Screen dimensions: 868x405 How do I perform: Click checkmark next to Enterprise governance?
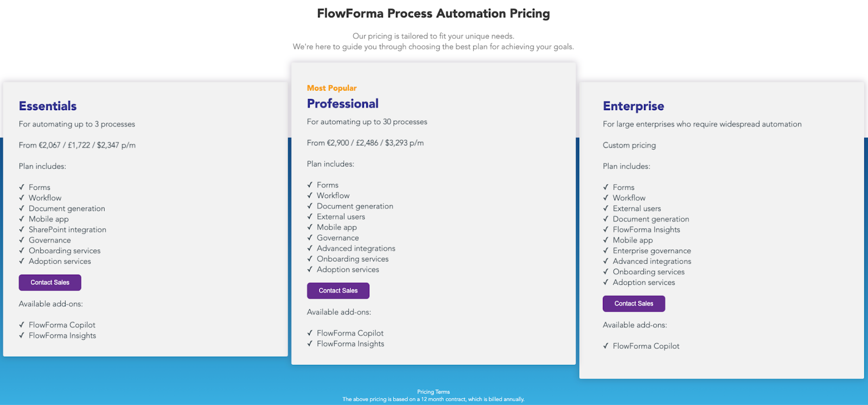click(605, 251)
